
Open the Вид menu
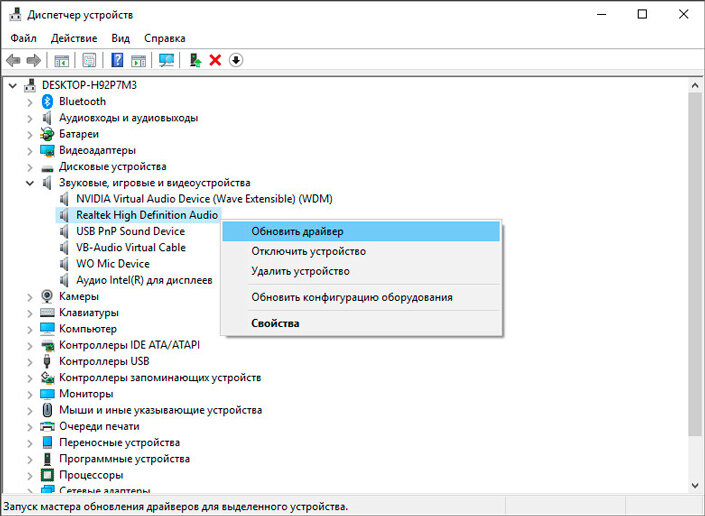click(120, 38)
